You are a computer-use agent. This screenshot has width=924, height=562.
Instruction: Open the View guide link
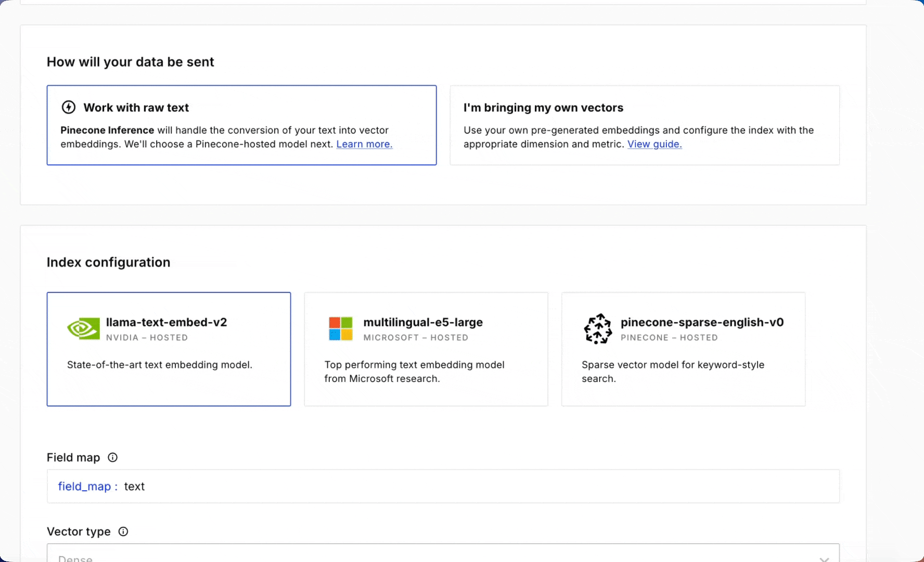pyautogui.click(x=654, y=144)
